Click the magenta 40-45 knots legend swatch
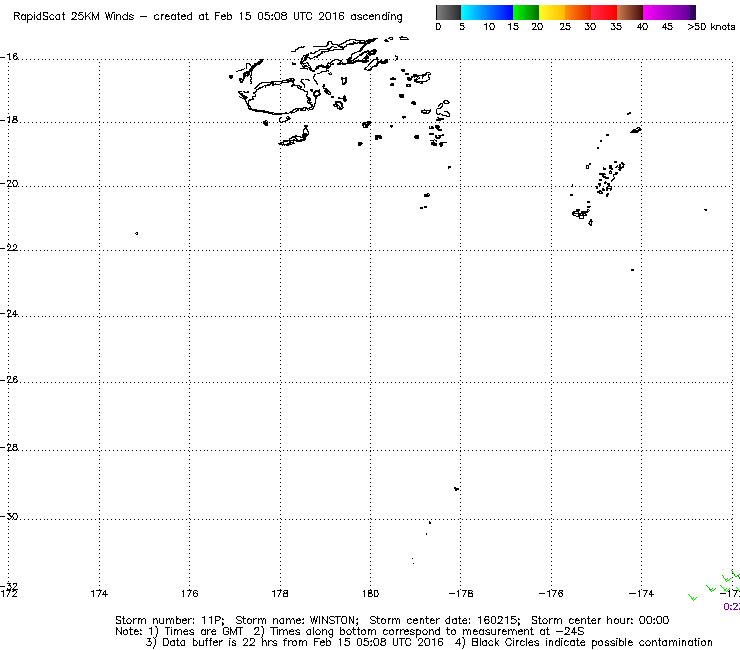 coord(656,12)
